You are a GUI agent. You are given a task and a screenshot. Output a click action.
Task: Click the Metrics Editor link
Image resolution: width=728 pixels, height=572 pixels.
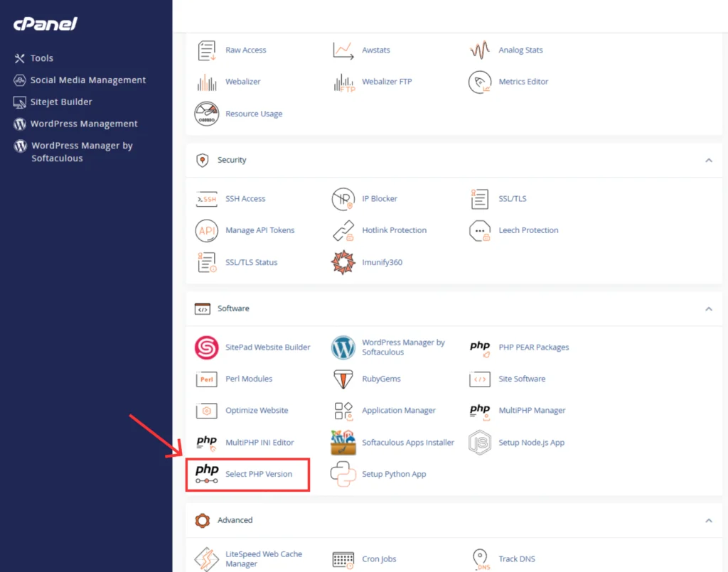[x=523, y=82]
